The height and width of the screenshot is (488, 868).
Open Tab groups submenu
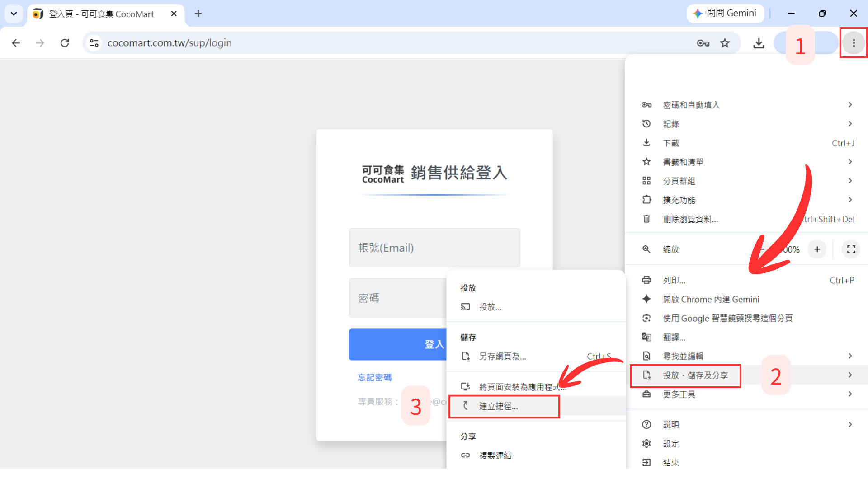click(746, 181)
